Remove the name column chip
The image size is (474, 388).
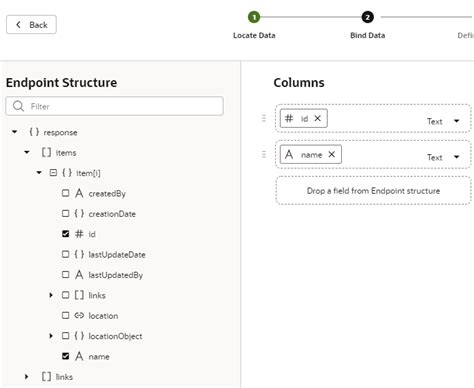331,154
